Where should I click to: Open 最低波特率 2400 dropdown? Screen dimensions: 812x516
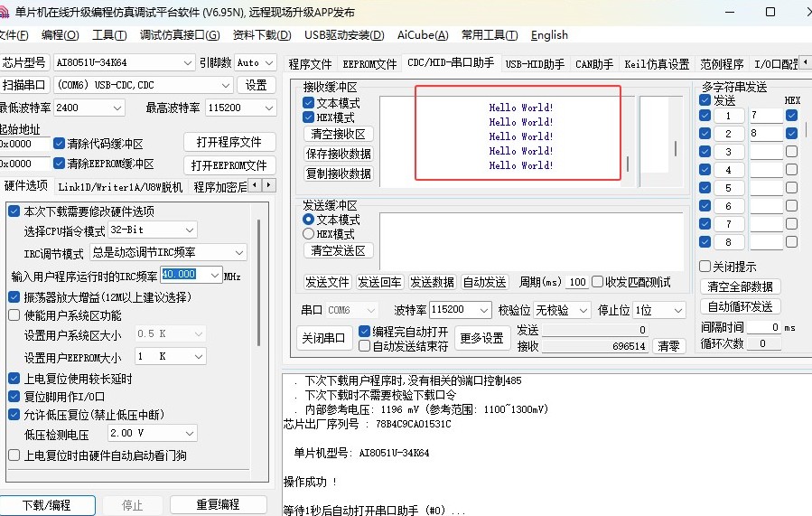(89, 108)
